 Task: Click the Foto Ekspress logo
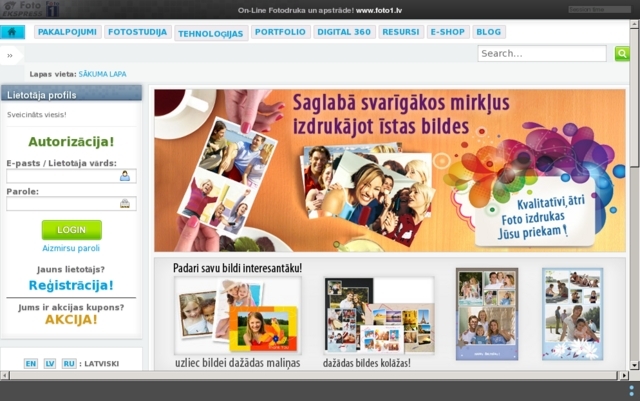point(29,9)
